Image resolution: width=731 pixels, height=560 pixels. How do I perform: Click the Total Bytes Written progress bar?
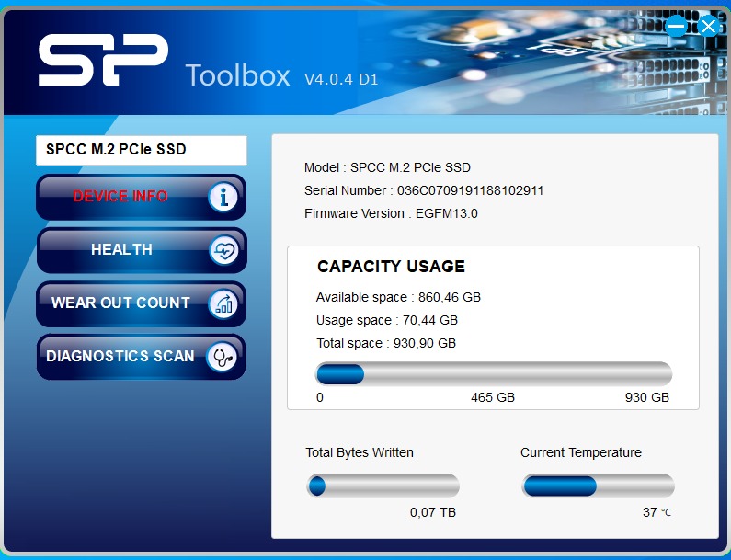(383, 486)
